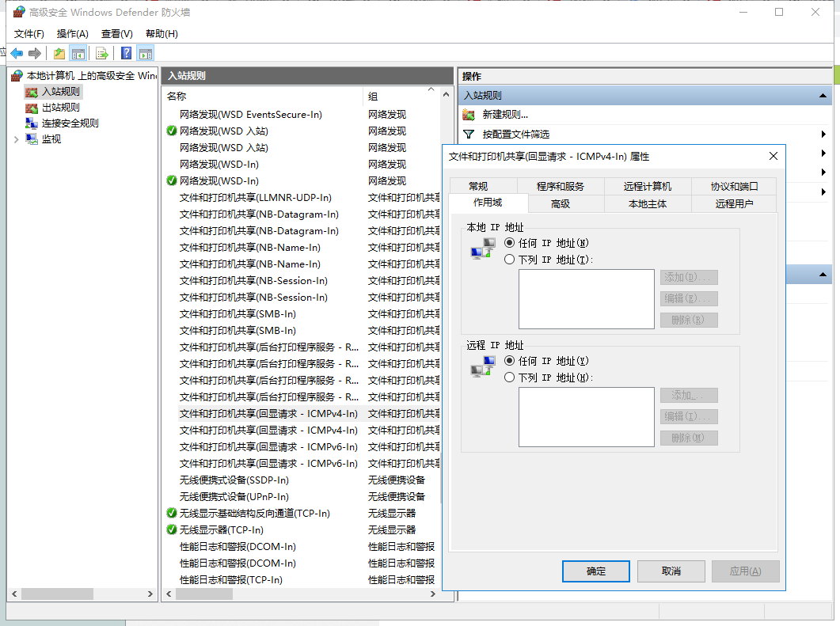Open the 操作(A) menu

72,34
